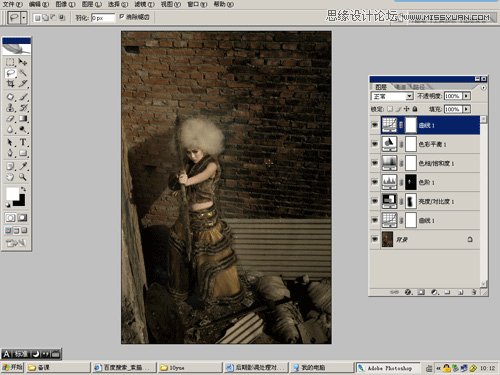Select the Crop tool
Image resolution: width=500 pixels, height=375 pixels.
(10, 84)
